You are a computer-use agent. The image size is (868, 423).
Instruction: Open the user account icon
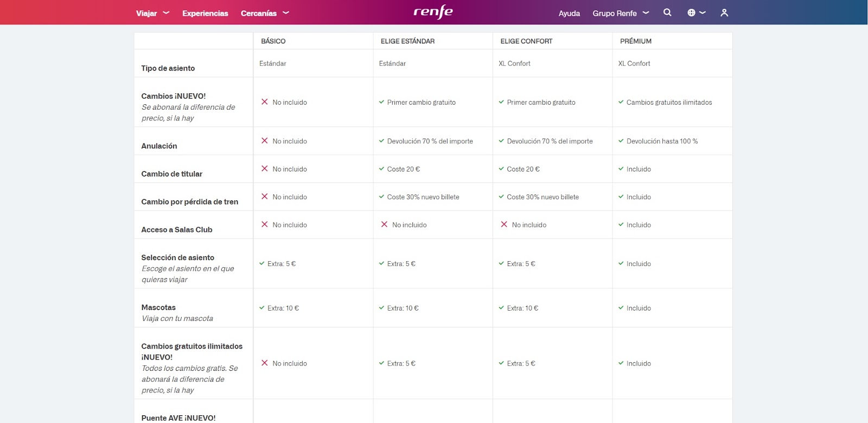(x=724, y=12)
